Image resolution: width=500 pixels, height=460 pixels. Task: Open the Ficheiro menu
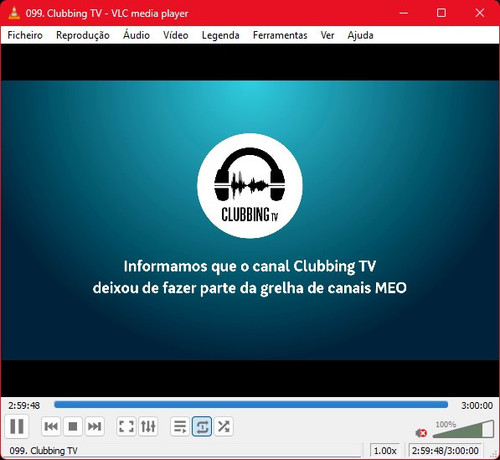coord(25,35)
